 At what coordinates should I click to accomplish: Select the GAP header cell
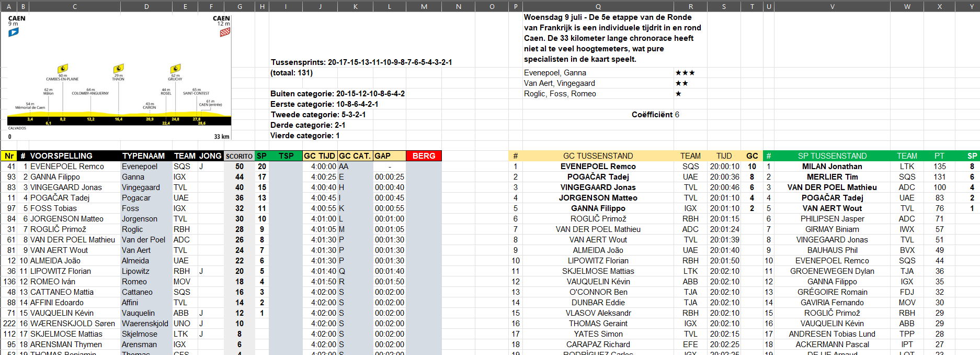pos(389,156)
